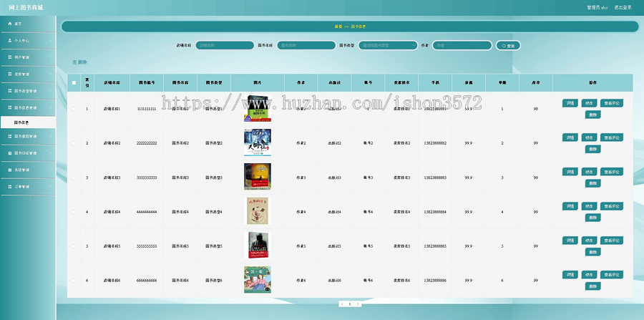Click the person icon beside 个人中心

[x=10, y=41]
